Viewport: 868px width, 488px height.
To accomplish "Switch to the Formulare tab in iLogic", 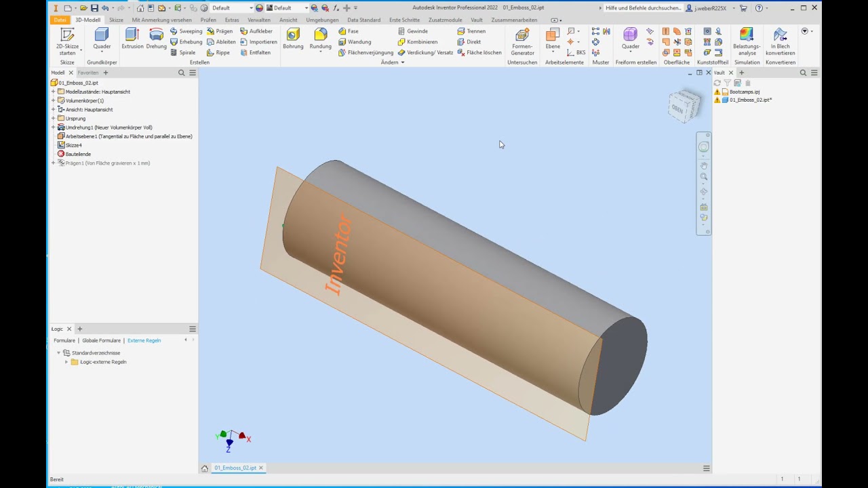I will point(64,340).
